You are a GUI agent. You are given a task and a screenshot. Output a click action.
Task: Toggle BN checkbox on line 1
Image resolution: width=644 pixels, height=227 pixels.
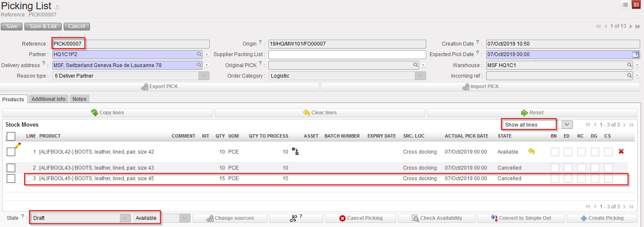click(x=555, y=152)
